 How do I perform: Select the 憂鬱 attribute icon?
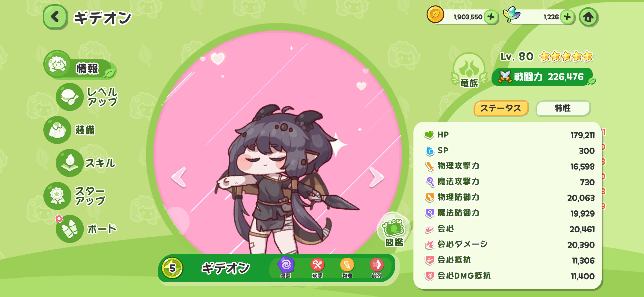[x=286, y=267]
